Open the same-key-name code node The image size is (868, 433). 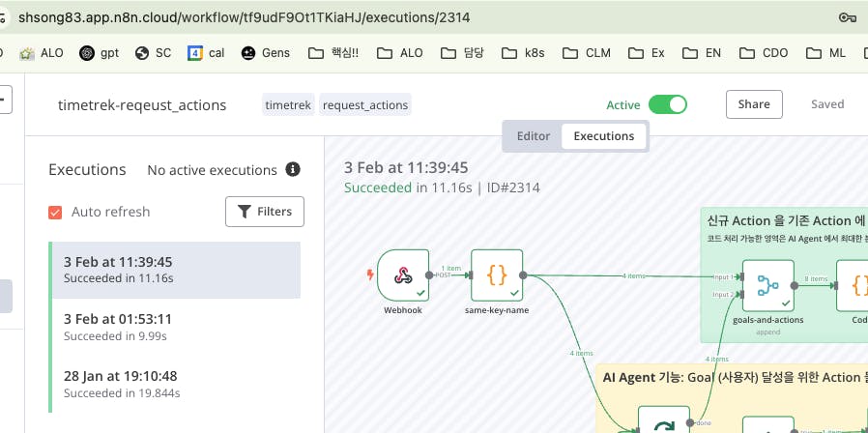497,275
